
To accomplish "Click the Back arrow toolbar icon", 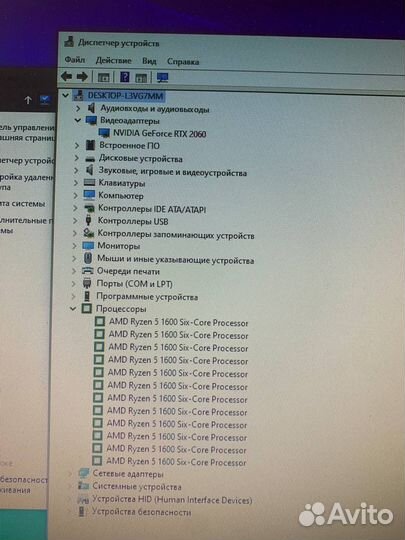I will (x=66, y=76).
